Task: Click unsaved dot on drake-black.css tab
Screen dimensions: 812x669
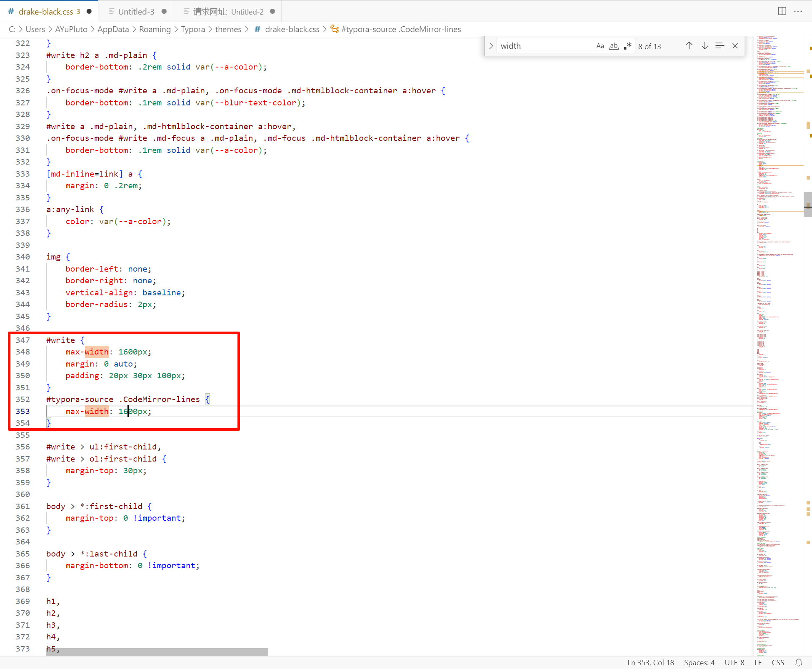Action: coord(89,12)
